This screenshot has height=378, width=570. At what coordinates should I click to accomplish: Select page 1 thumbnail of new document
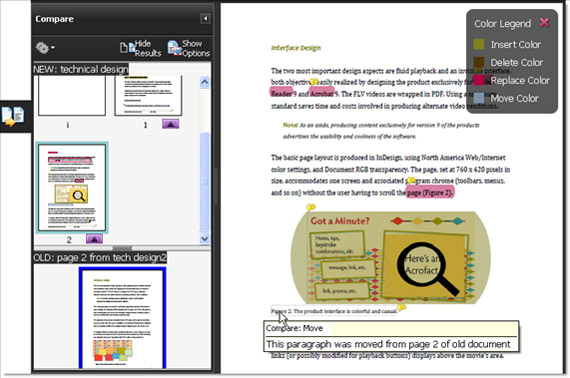point(148,96)
